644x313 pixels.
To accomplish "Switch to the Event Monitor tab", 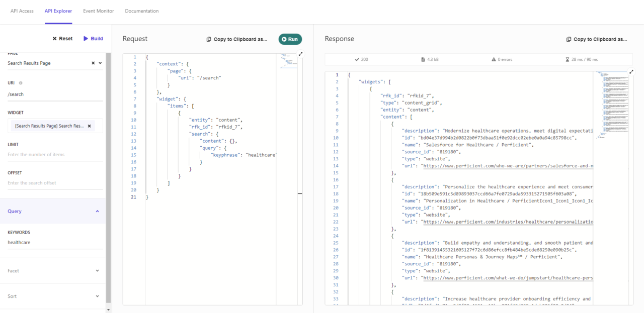I will 98,11.
